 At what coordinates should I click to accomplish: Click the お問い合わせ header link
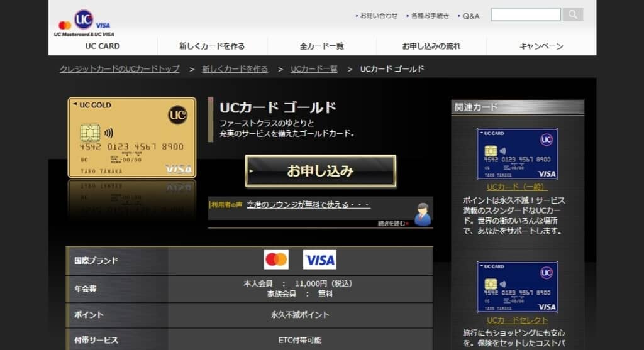[x=379, y=16]
